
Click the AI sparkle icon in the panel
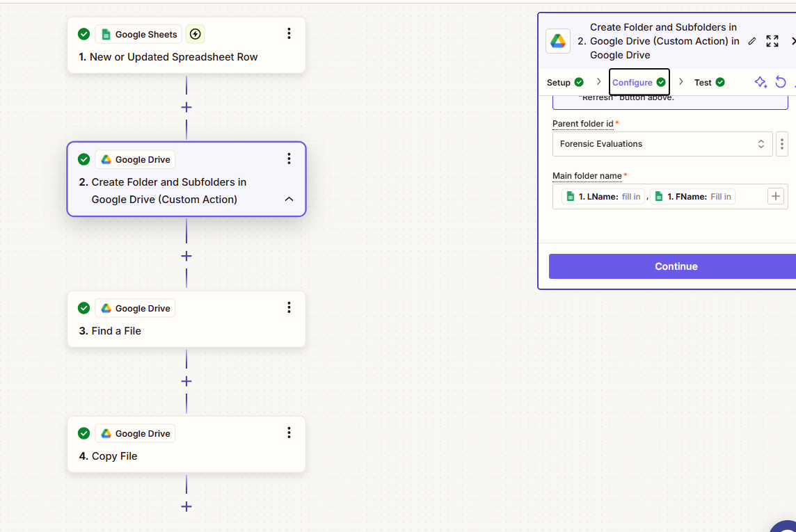pos(761,82)
